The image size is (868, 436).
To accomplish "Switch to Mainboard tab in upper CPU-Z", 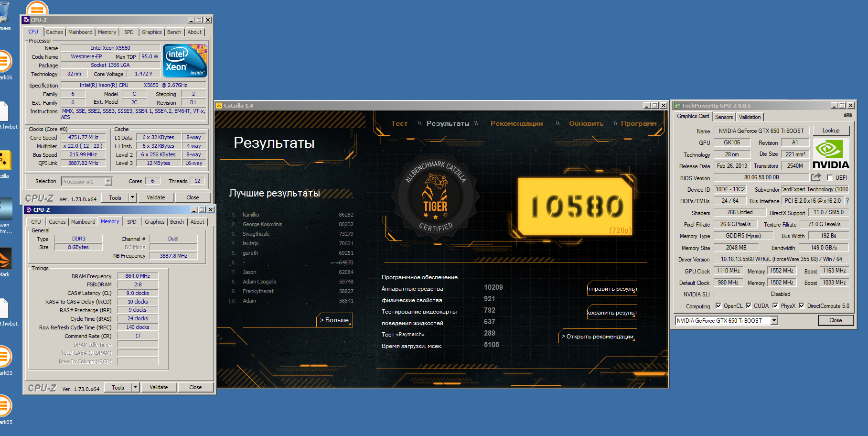I will click(x=80, y=32).
